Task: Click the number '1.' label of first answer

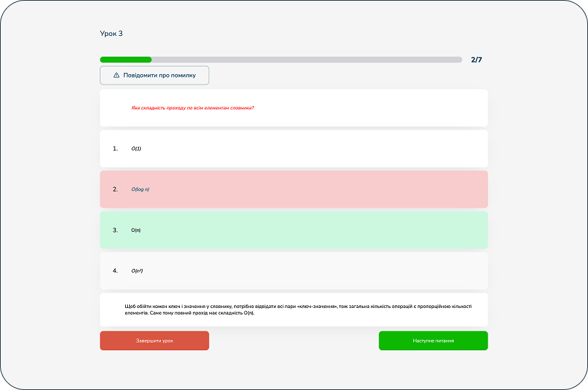Action: (x=115, y=148)
